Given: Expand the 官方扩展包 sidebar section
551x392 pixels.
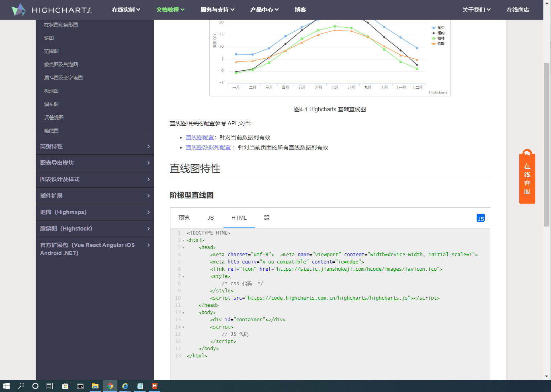Looking at the screenshot, I should pos(95,249).
